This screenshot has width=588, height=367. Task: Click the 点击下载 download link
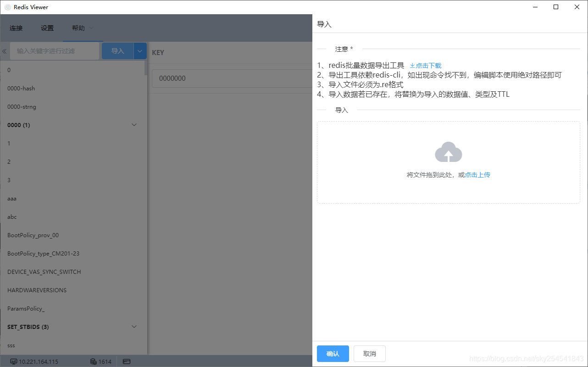coord(428,65)
